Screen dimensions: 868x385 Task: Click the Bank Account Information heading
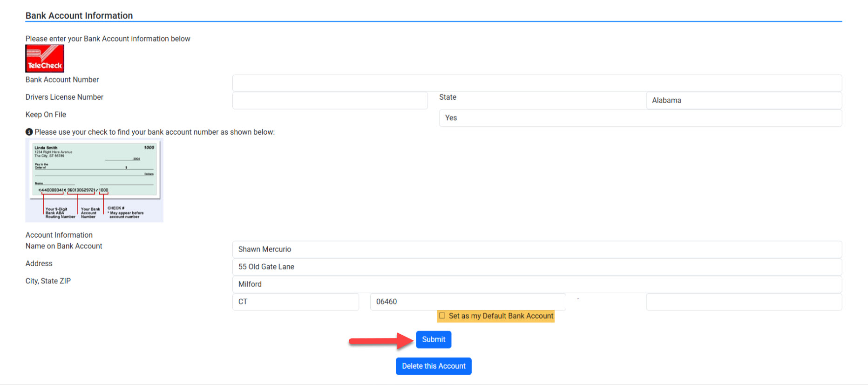[79, 15]
